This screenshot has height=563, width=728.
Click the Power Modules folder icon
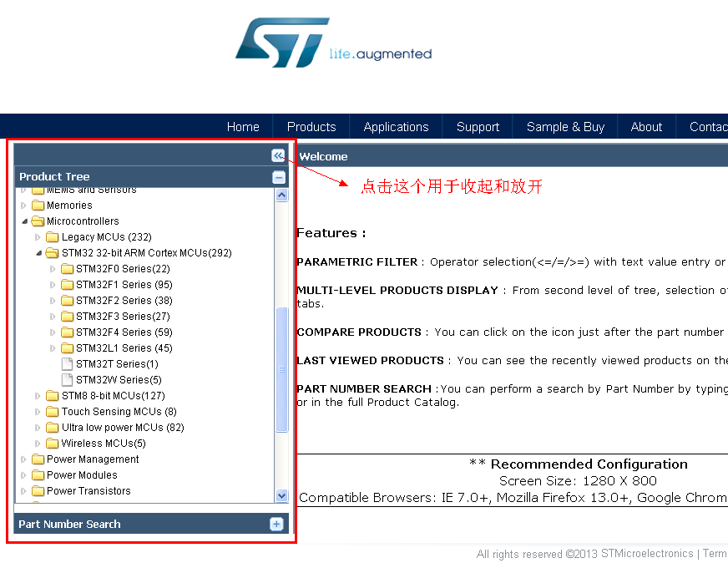click(x=38, y=475)
